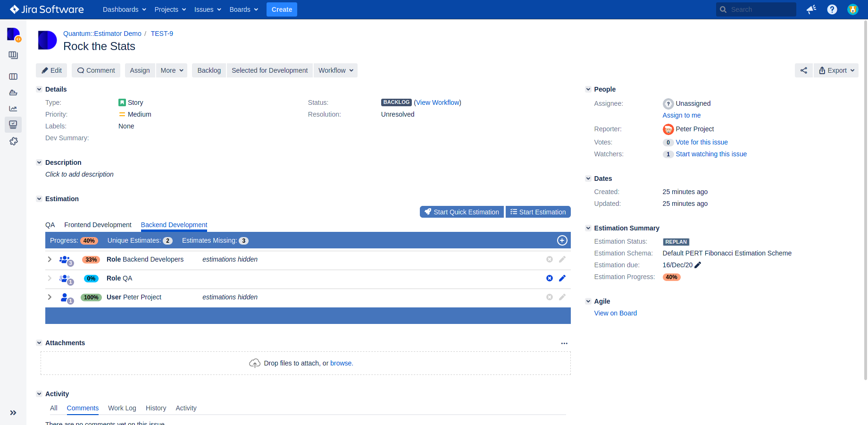Open the View on Board link
This screenshot has height=425, width=868.
tap(616, 313)
